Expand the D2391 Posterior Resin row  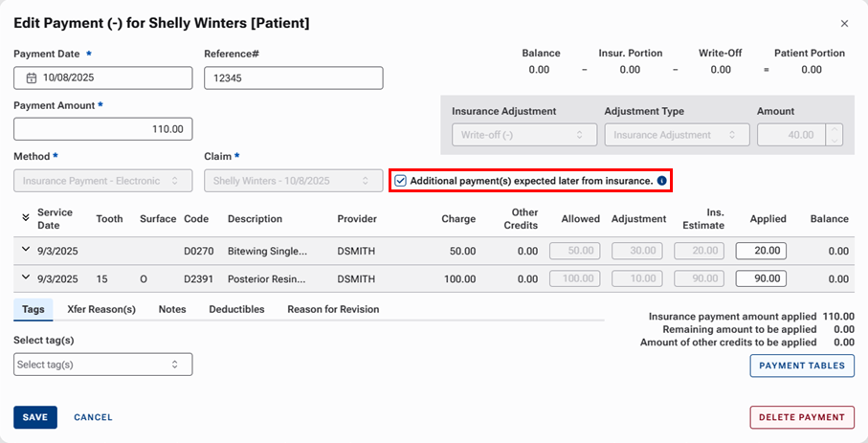(x=25, y=279)
